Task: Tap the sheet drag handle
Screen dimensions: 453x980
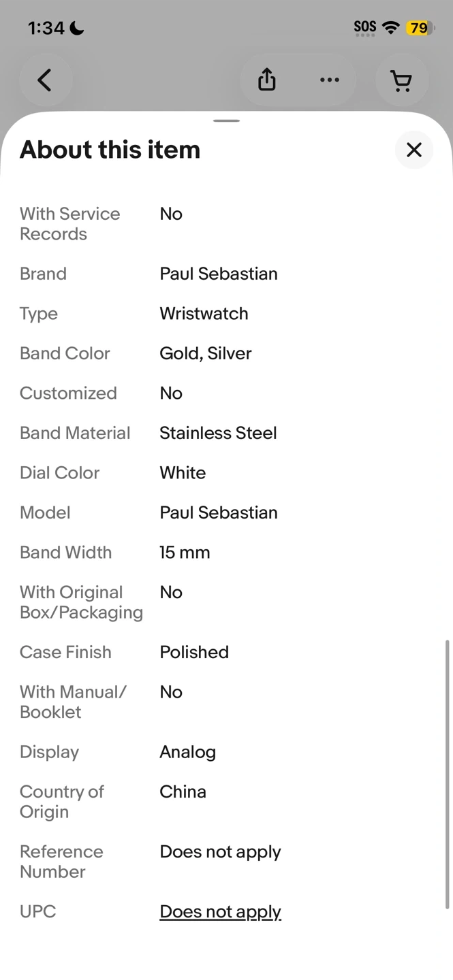Action: click(x=226, y=121)
